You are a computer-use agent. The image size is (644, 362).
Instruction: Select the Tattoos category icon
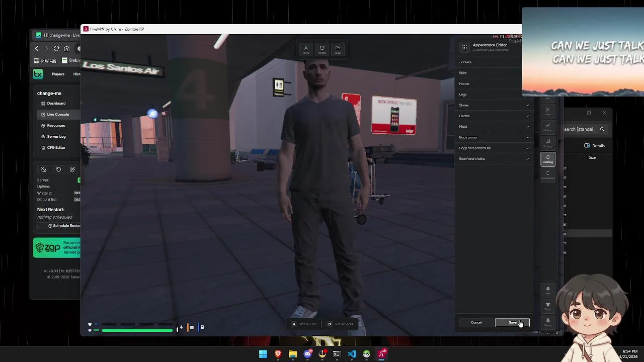pos(548,143)
